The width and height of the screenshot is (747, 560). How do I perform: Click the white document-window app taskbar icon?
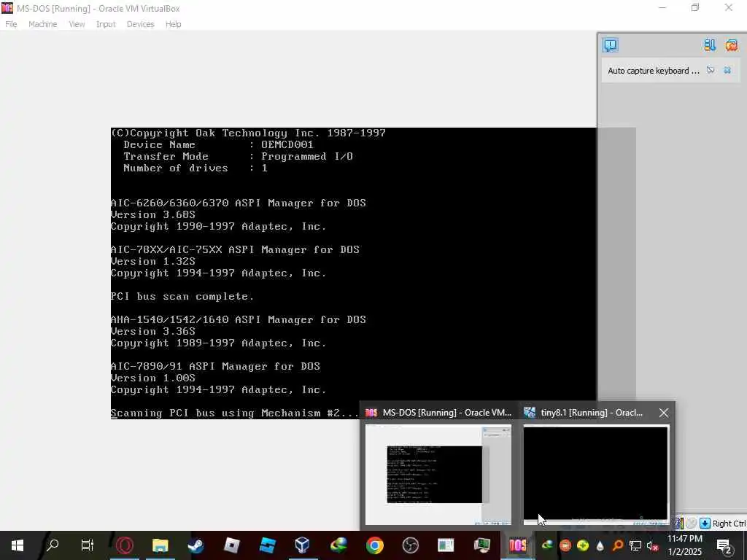coord(446,545)
